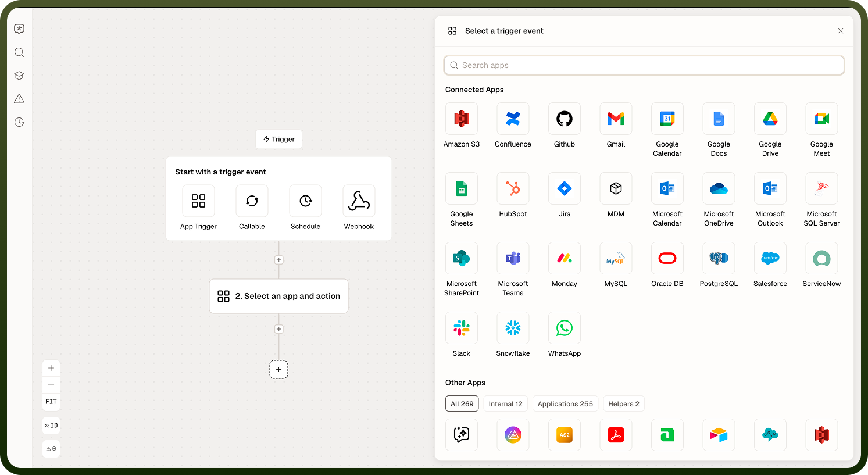Open the warning triangle in left sidebar
Image resolution: width=868 pixels, height=475 pixels.
[19, 99]
